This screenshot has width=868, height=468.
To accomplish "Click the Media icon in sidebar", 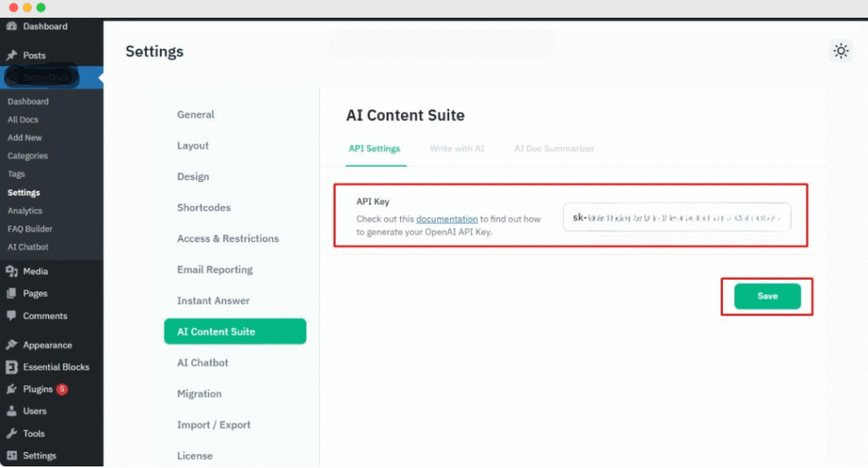I will pyautogui.click(x=12, y=271).
